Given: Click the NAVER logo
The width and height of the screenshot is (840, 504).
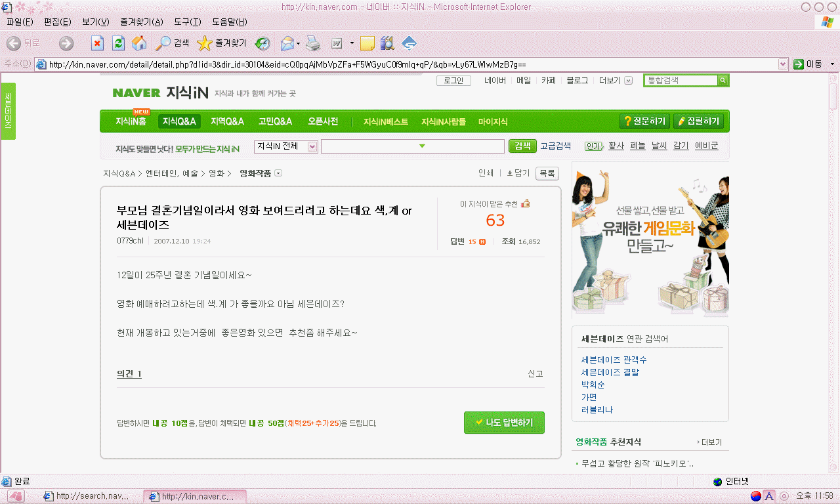Looking at the screenshot, I should click(x=136, y=93).
